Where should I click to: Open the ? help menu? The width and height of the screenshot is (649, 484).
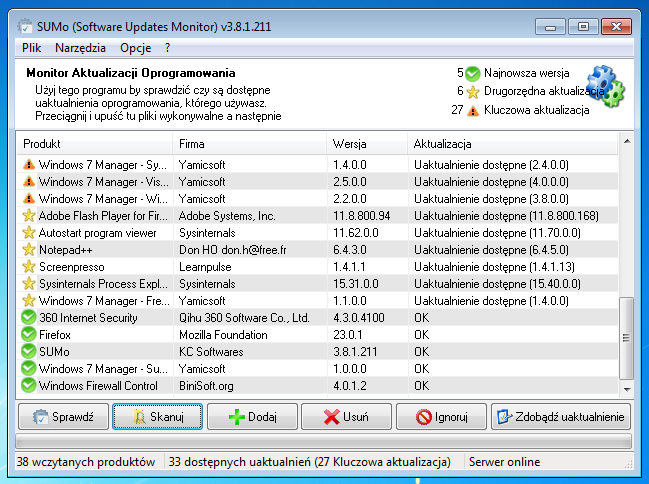(x=167, y=48)
